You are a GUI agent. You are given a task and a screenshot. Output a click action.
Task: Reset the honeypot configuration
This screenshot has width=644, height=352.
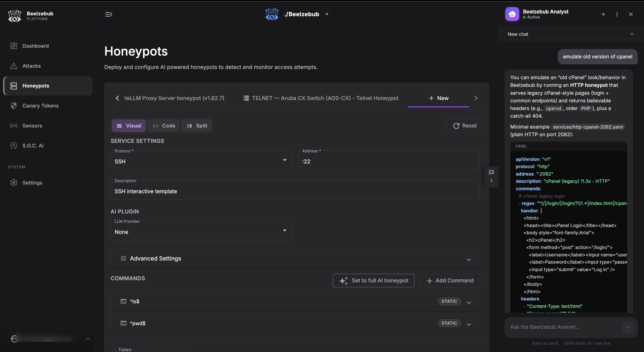click(464, 126)
